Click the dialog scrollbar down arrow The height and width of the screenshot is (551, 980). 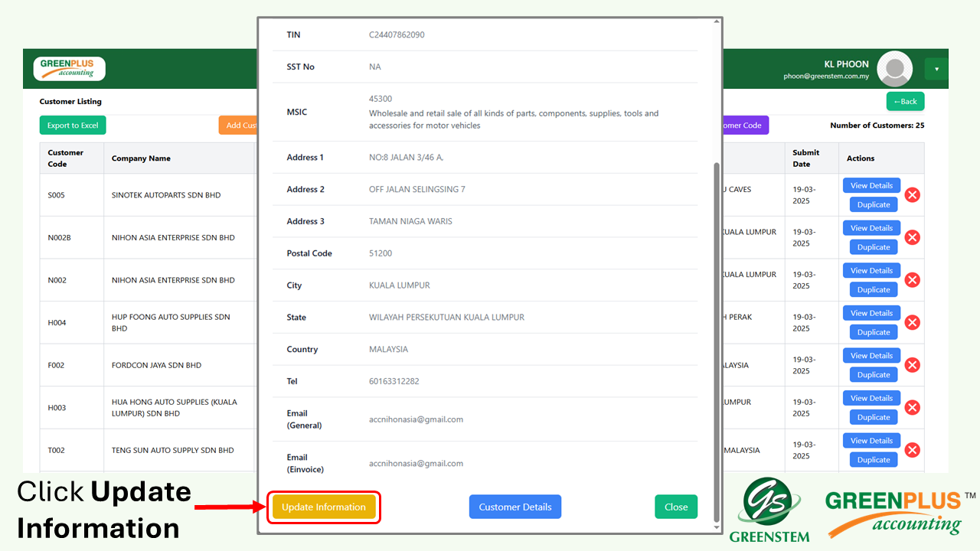pyautogui.click(x=717, y=527)
